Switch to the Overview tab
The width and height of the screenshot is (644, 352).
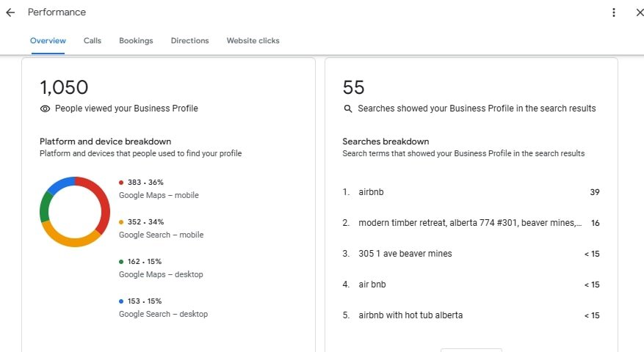point(48,41)
